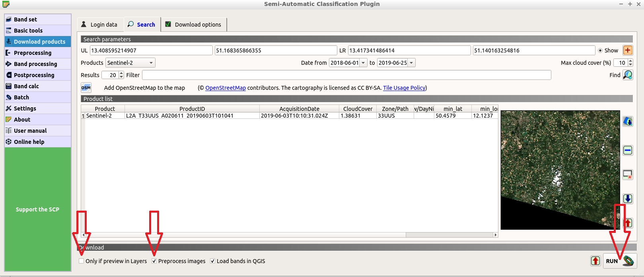The width and height of the screenshot is (644, 277).
Task: Open the Tile Usage Policy link
Action: [404, 88]
